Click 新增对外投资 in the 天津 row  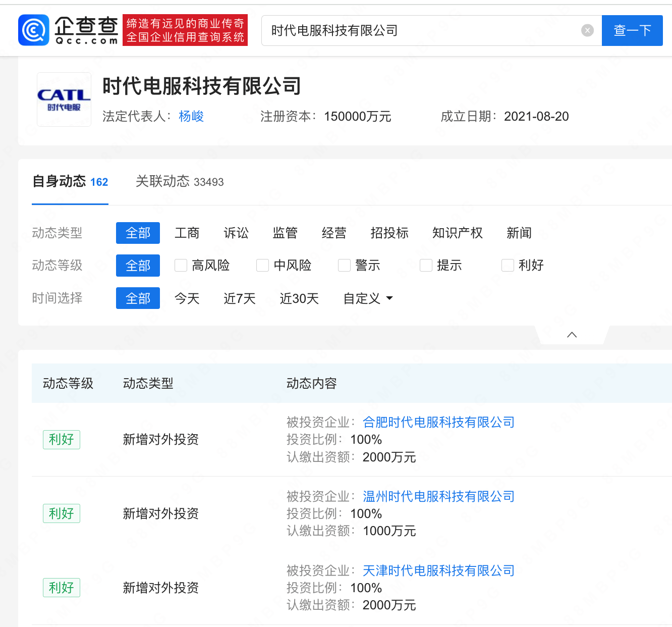pyautogui.click(x=161, y=588)
